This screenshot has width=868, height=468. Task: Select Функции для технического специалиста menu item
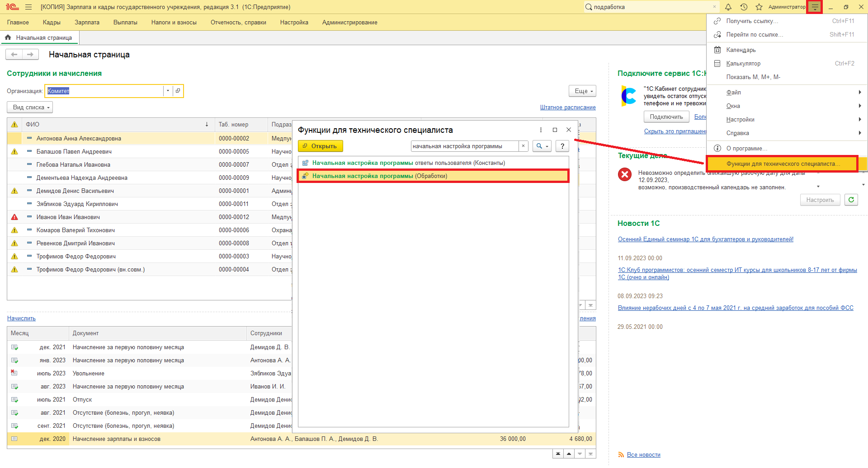click(x=782, y=164)
